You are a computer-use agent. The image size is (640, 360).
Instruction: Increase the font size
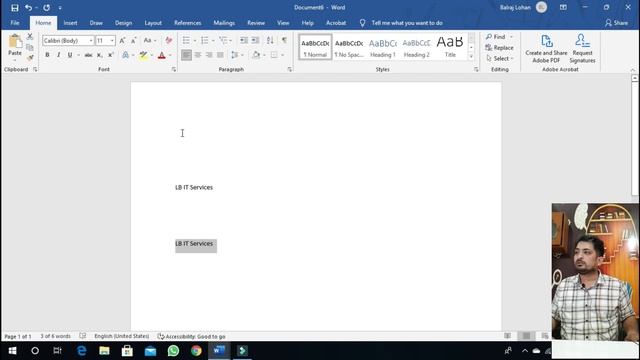[x=122, y=40]
